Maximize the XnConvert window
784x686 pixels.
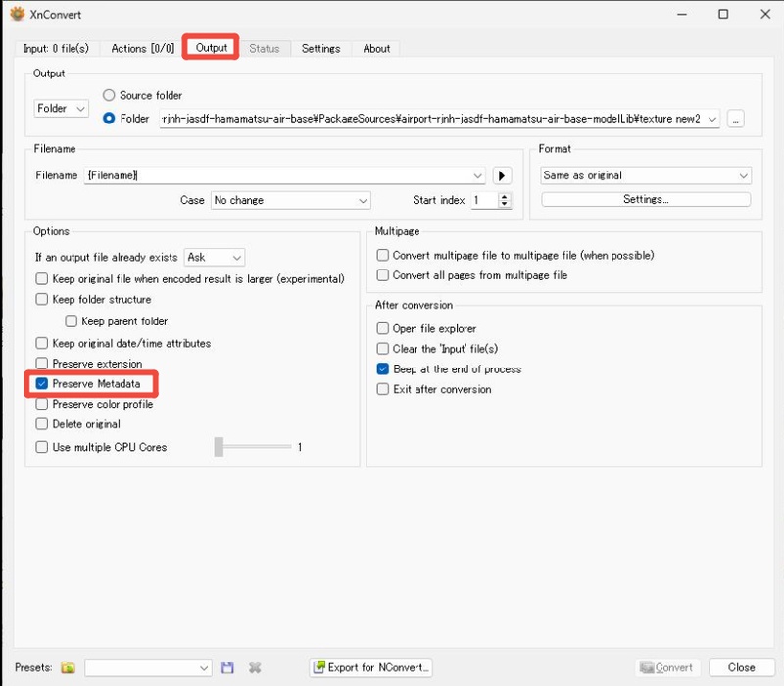coord(723,14)
